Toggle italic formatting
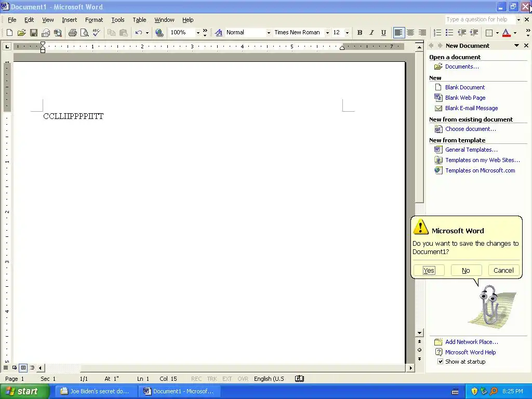Screen dimensions: 532x399 (371, 33)
